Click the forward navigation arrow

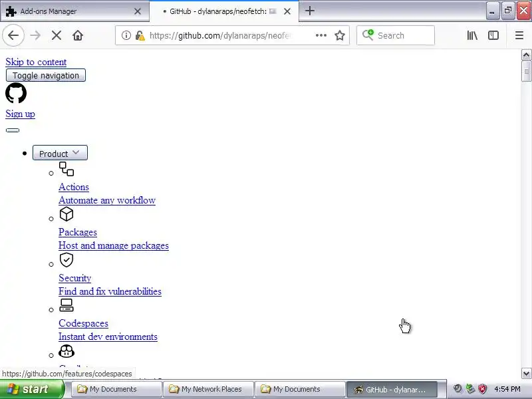point(35,35)
